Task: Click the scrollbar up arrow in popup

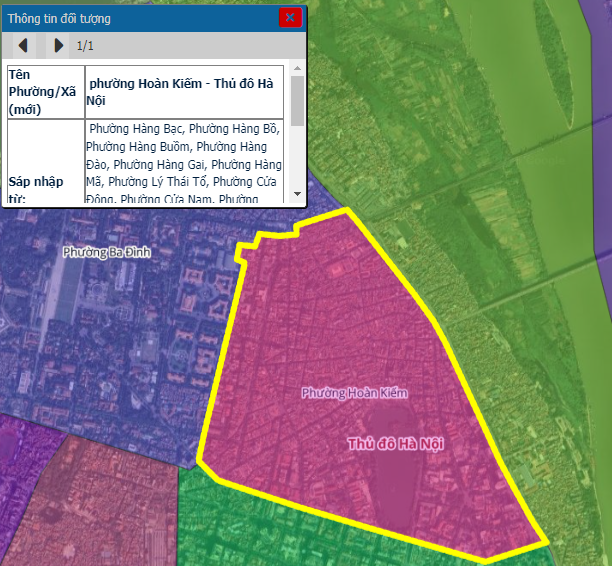Action: [x=297, y=68]
